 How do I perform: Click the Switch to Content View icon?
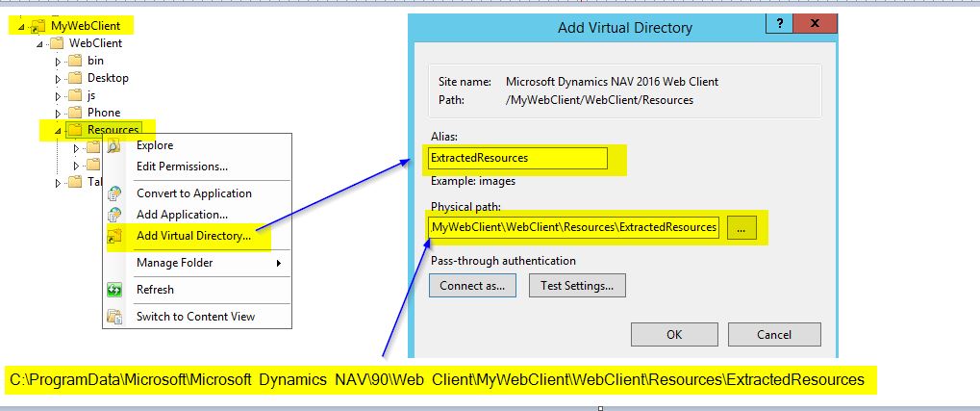coord(114,317)
